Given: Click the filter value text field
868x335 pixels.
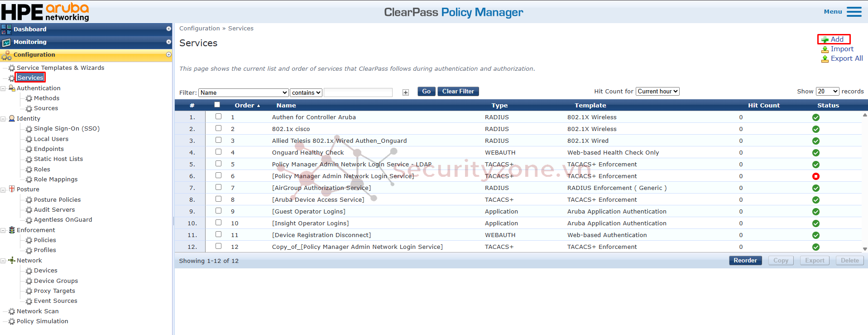Looking at the screenshot, I should click(358, 92).
